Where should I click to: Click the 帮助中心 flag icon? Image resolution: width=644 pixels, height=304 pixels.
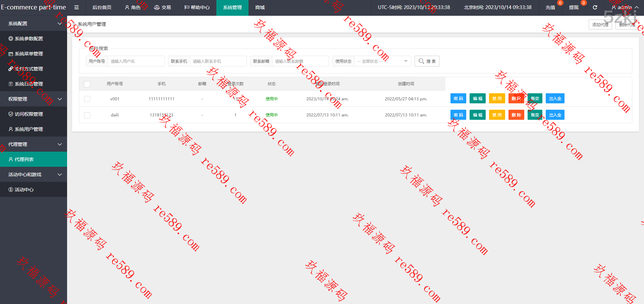[186, 7]
